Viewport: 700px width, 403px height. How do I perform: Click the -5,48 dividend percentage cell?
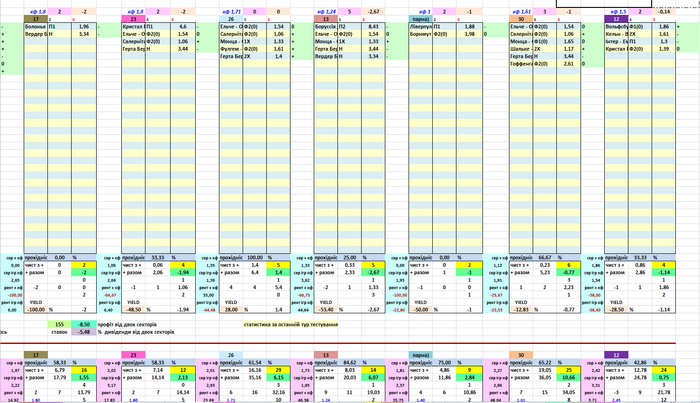tap(84, 332)
